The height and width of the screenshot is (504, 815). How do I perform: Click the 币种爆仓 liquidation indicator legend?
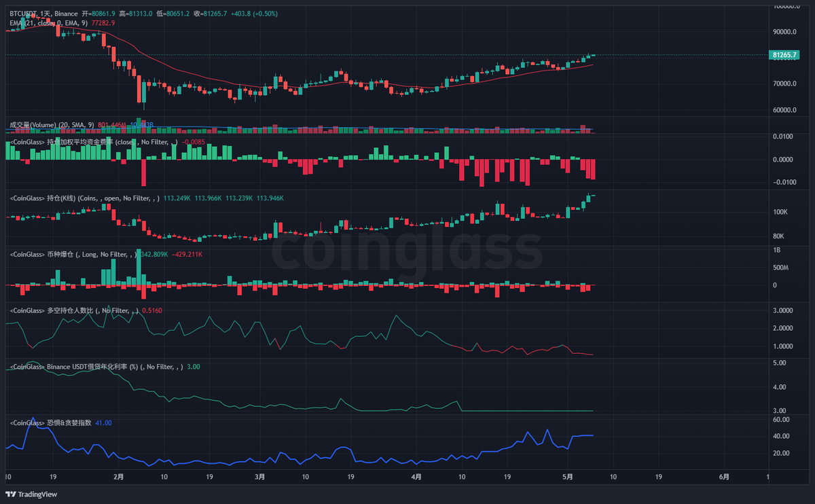pyautogui.click(x=73, y=254)
